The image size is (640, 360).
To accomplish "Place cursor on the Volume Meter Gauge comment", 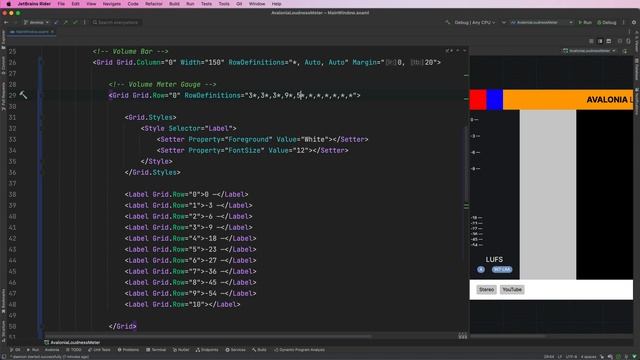I will tap(162, 84).
